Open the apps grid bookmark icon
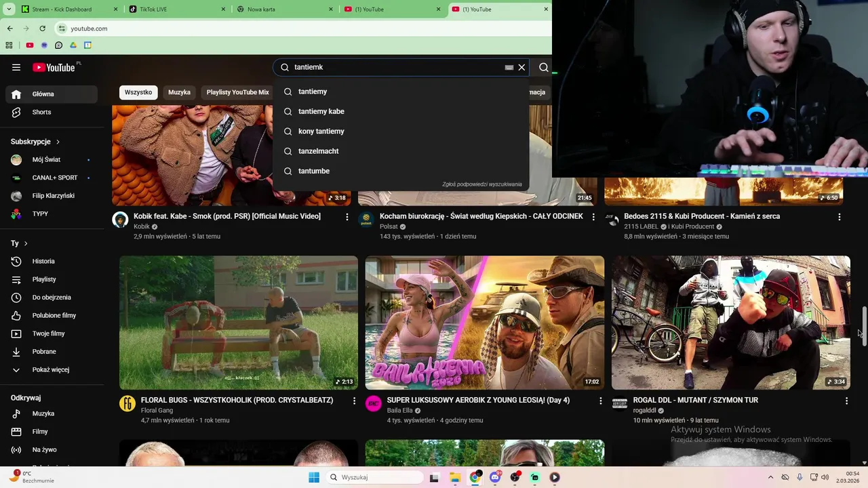 point(9,45)
